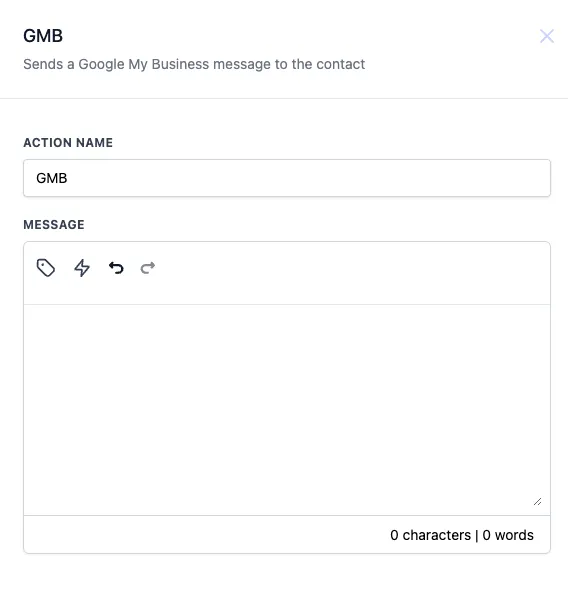Click inside the empty Message text area
The width and height of the screenshot is (568, 601).
coord(287,409)
